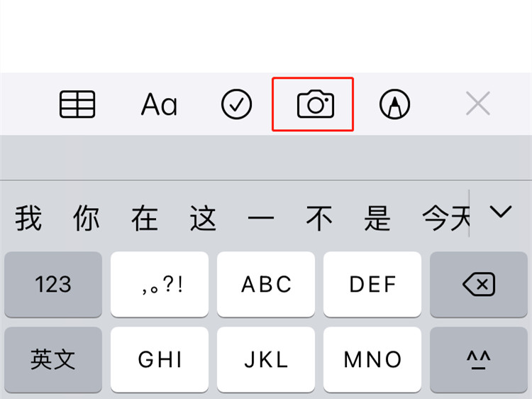Insert a table using the table icon
Viewport: 532px width, 399px height.
[77, 104]
